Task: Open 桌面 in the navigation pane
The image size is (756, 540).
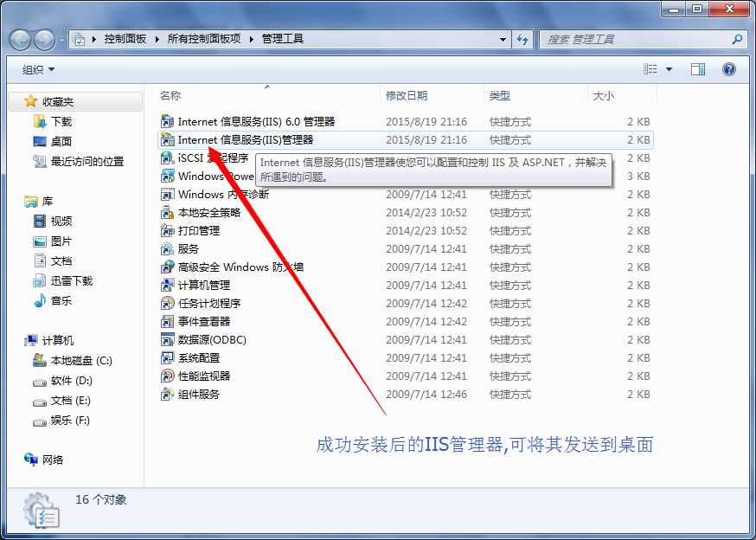Action: tap(61, 141)
